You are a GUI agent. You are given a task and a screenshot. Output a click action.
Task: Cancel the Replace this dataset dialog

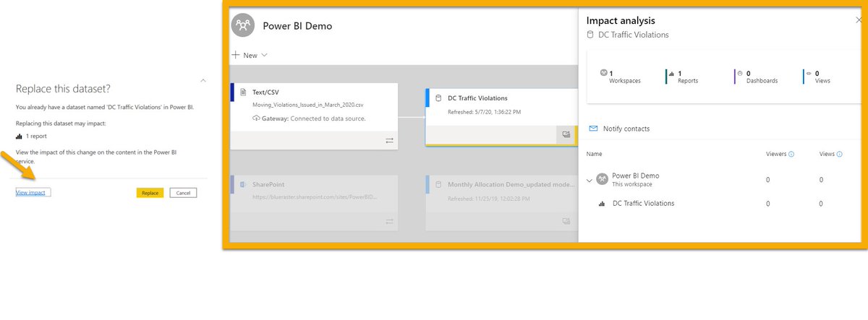point(183,193)
